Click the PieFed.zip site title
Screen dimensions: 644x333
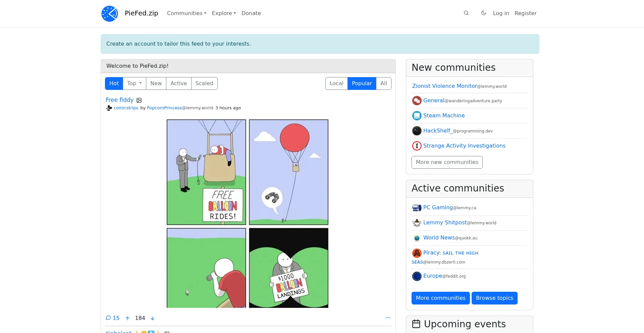coord(142,13)
